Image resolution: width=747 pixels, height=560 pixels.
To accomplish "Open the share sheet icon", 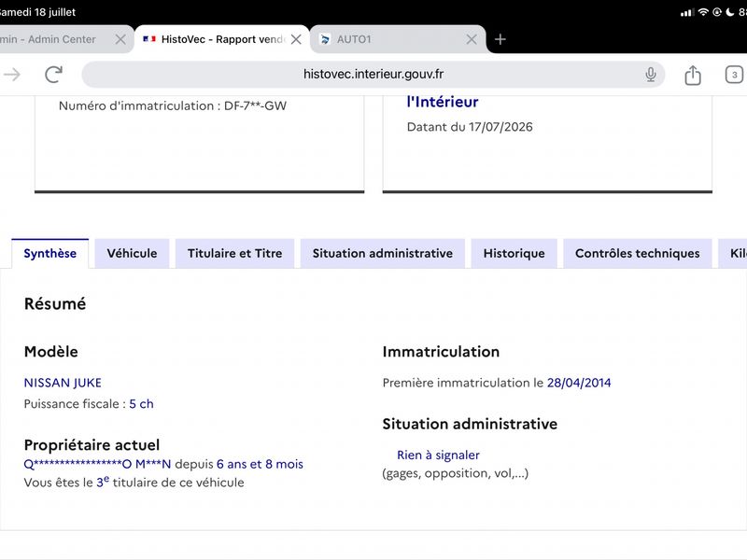I will tap(693, 75).
